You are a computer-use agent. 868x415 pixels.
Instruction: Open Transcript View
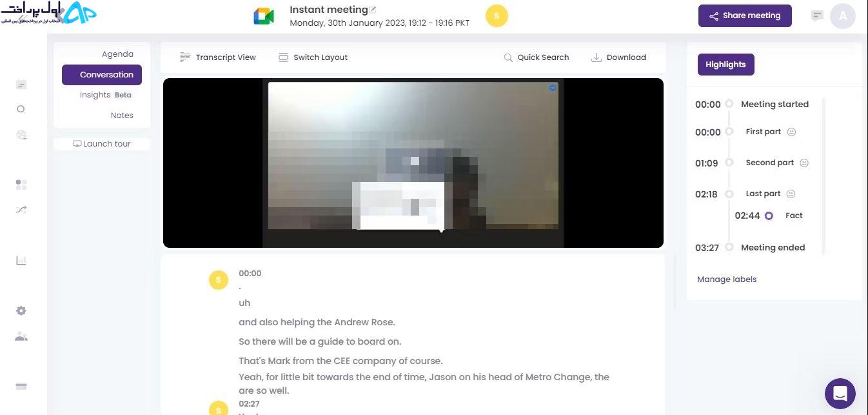point(218,57)
